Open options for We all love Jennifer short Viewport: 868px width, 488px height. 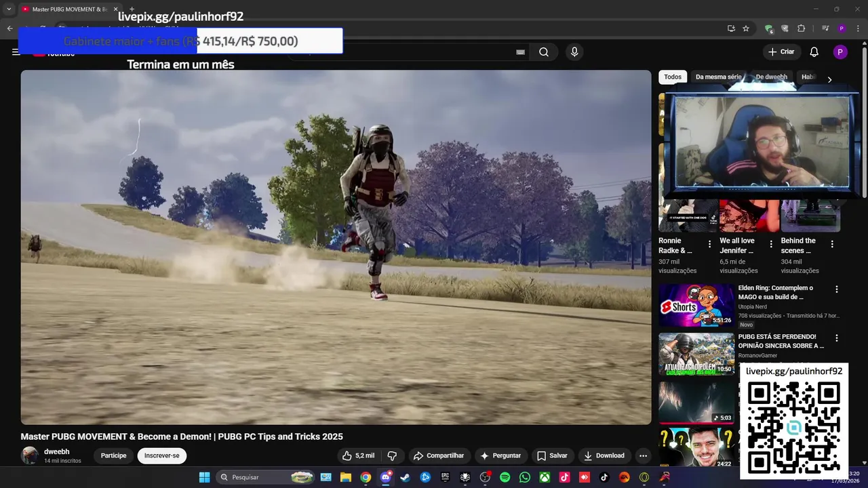click(771, 244)
